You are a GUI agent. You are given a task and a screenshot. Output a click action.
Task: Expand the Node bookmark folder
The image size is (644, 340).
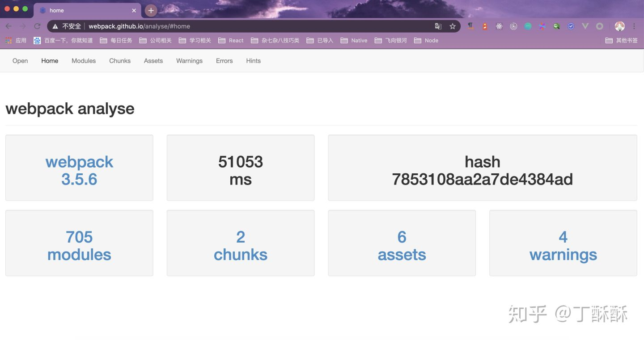tap(426, 40)
